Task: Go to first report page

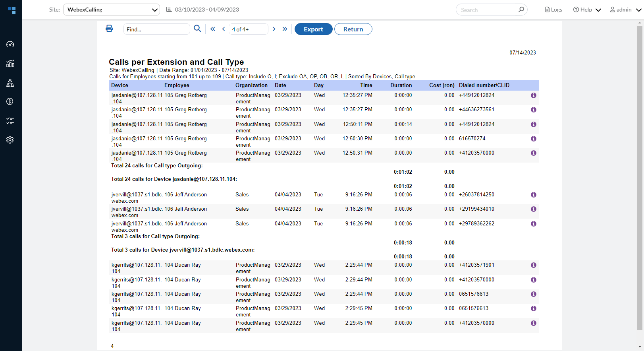Action: point(213,29)
